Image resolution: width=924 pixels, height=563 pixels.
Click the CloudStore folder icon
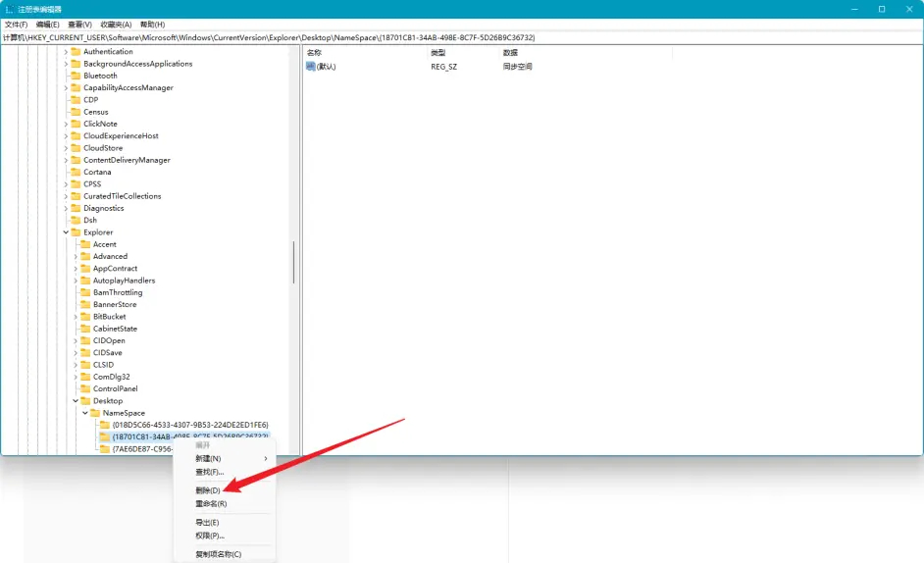pos(76,148)
